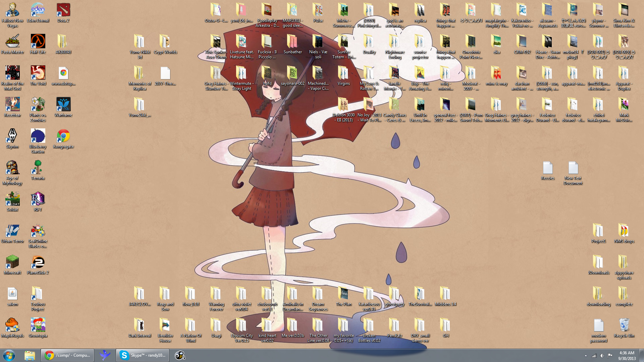This screenshot has height=362, width=644.
Task: Open the www.dotup Chrome shortcut
Action: pyautogui.click(x=63, y=76)
